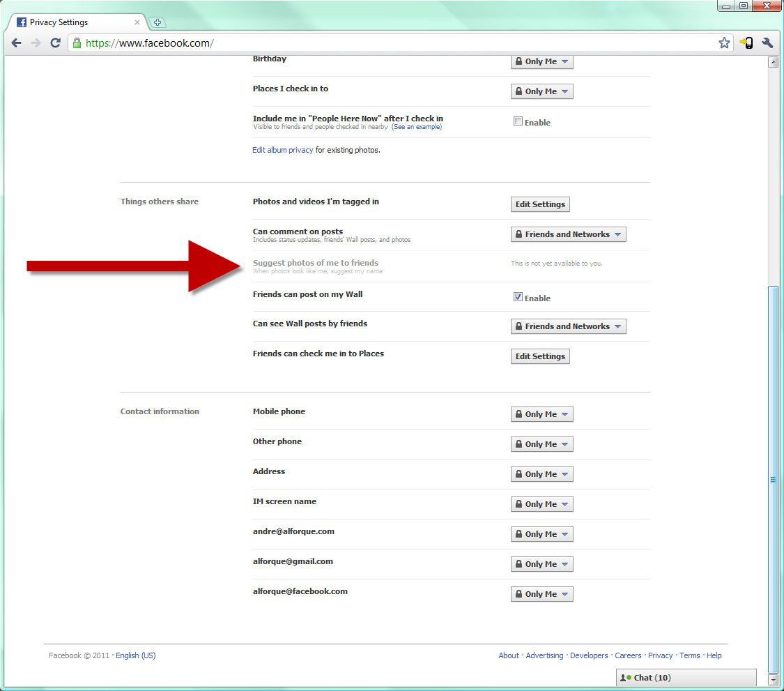Edit Settings for photos I'm tagged in
The width and height of the screenshot is (784, 691).
click(540, 204)
